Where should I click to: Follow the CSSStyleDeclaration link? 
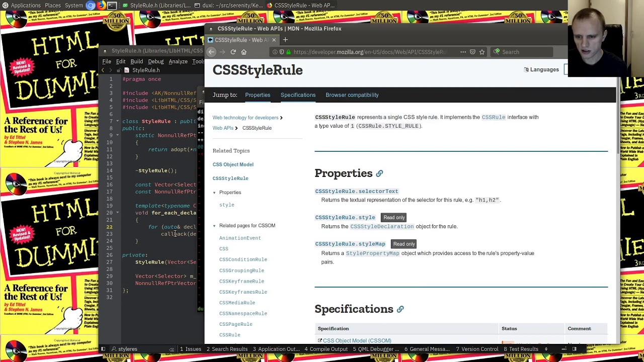[382, 227]
